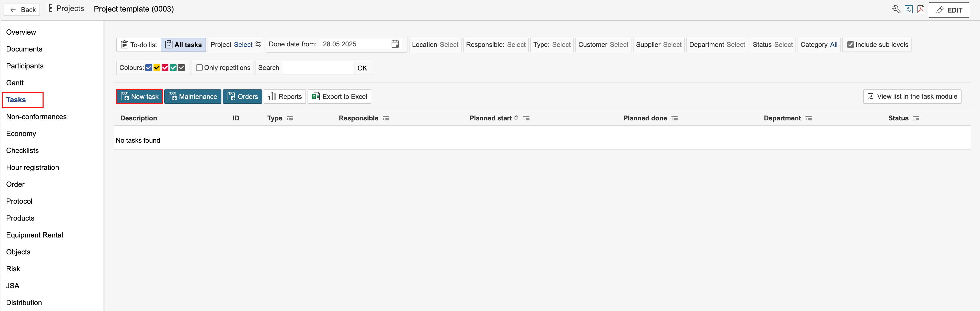Screen dimensions: 980x311
Task: Open the Department Select dropdown
Action: pos(735,45)
